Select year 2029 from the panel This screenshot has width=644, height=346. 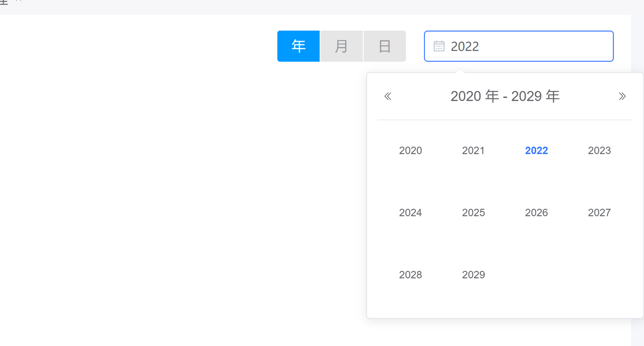pyautogui.click(x=473, y=275)
